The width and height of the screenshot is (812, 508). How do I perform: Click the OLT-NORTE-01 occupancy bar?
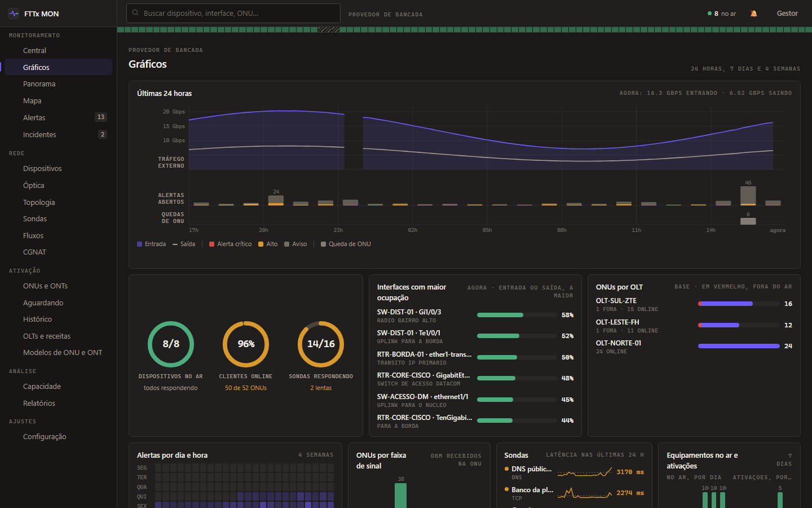739,346
